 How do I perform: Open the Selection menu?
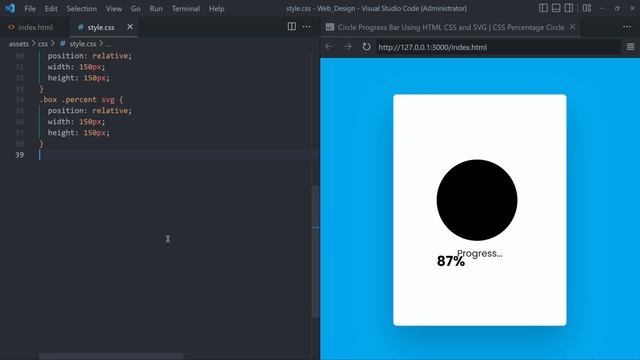tap(82, 9)
